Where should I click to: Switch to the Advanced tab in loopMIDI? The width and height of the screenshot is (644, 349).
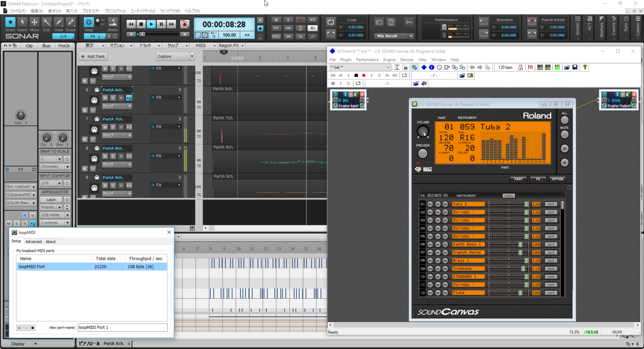34,241
